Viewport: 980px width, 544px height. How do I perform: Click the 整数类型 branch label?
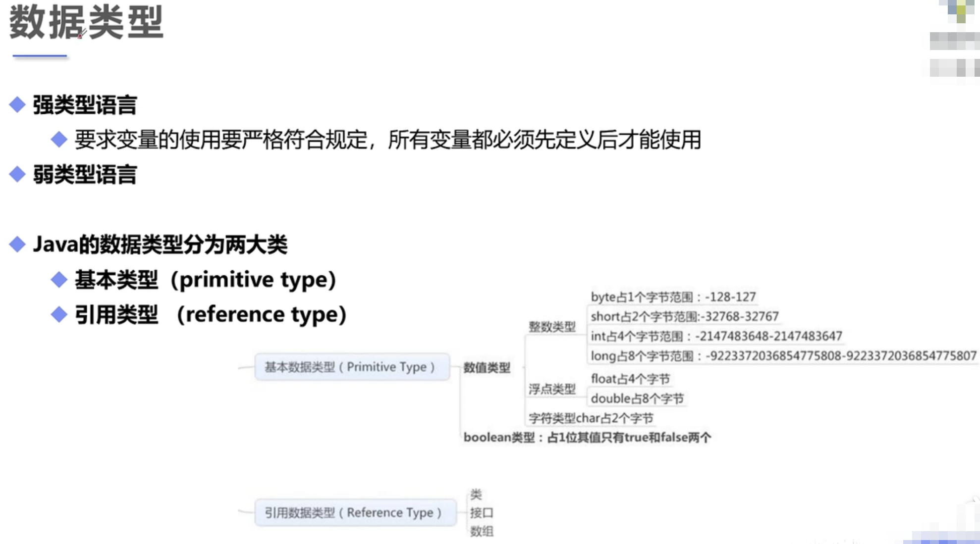552,327
